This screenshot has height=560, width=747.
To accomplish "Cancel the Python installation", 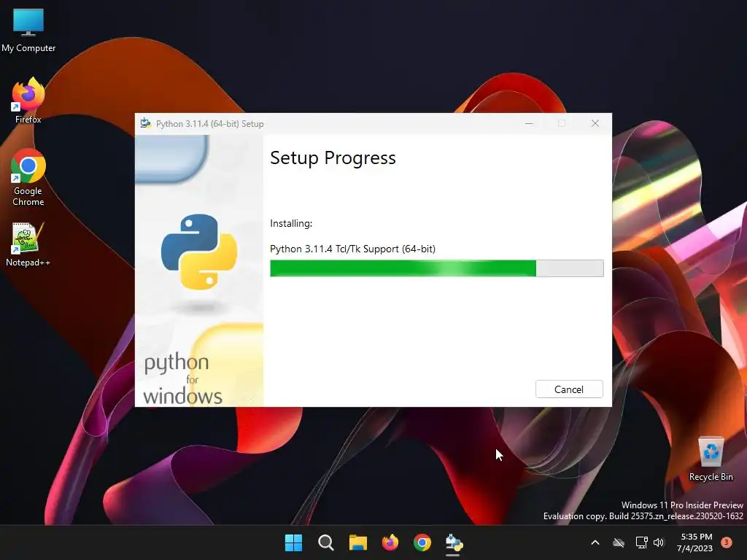I will tap(569, 389).
